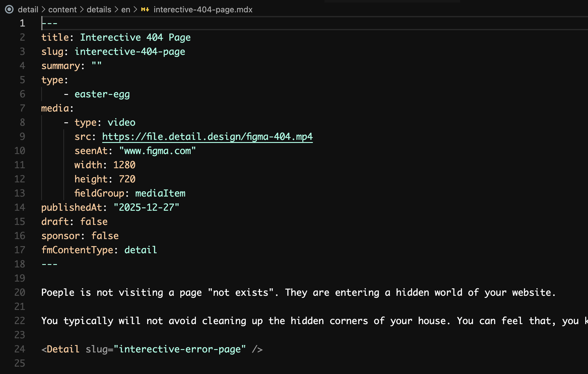
Task: Click the width value 1280
Action: pyautogui.click(x=124, y=165)
